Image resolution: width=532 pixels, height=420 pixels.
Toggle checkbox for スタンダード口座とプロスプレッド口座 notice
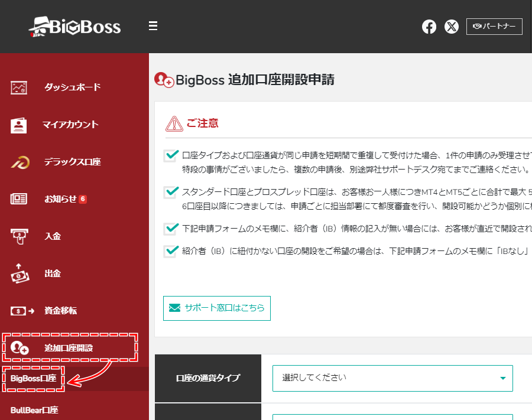point(171,192)
